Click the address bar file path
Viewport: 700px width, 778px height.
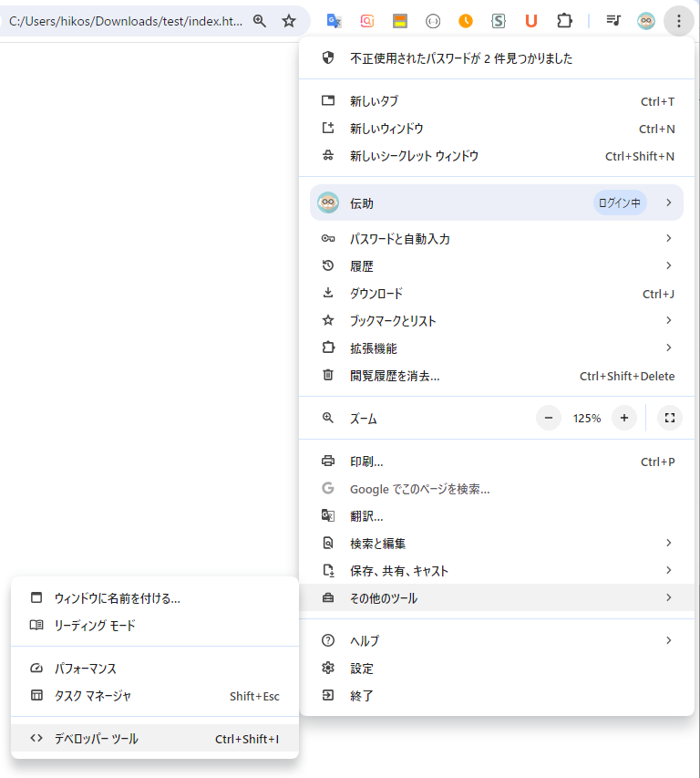[x=126, y=20]
